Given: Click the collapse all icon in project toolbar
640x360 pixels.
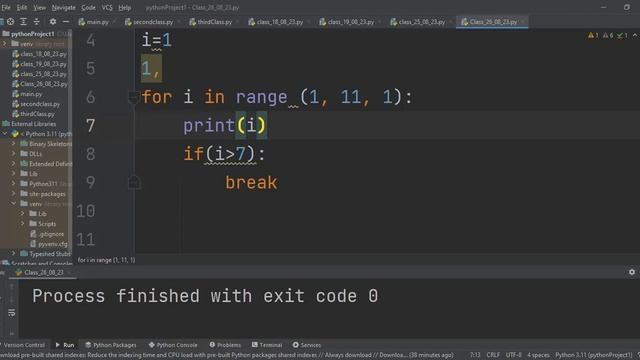Looking at the screenshot, I should (x=36, y=22).
